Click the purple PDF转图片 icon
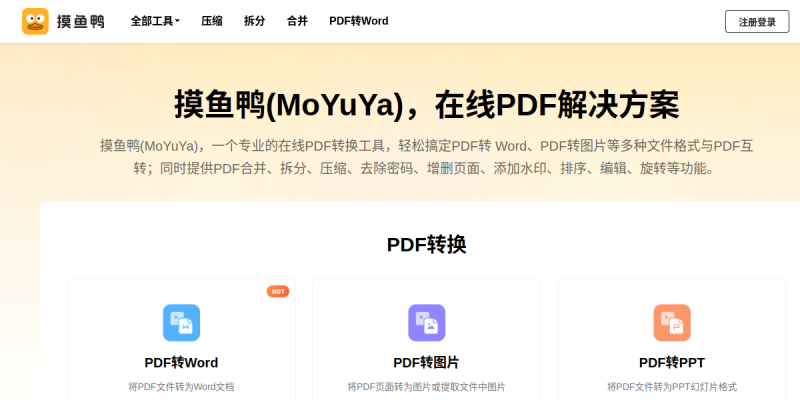The image size is (800, 400). (x=427, y=323)
